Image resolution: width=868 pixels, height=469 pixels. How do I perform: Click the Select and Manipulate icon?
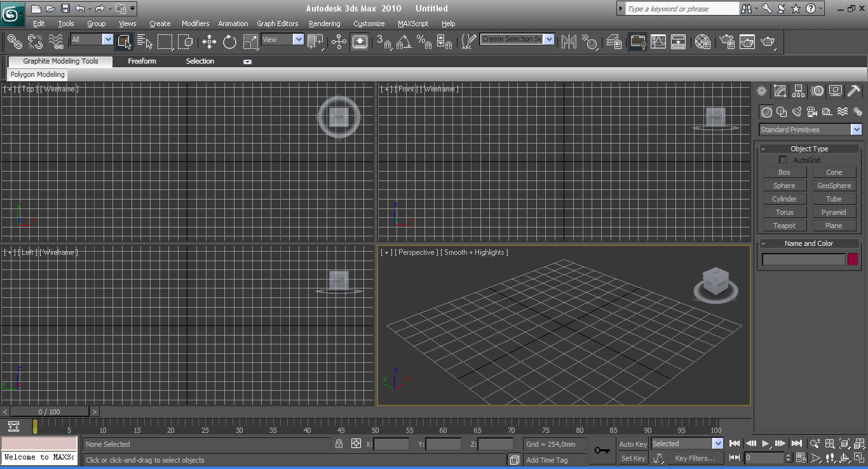click(339, 42)
